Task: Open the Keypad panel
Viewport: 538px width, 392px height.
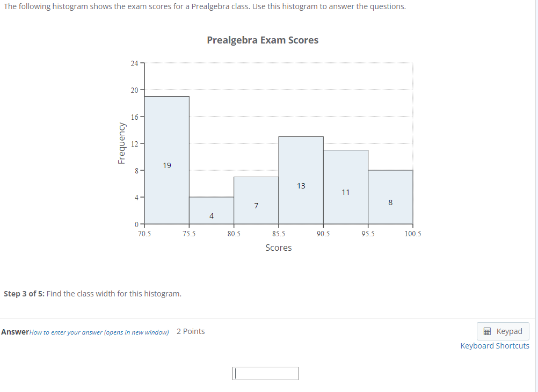Action: click(x=503, y=331)
